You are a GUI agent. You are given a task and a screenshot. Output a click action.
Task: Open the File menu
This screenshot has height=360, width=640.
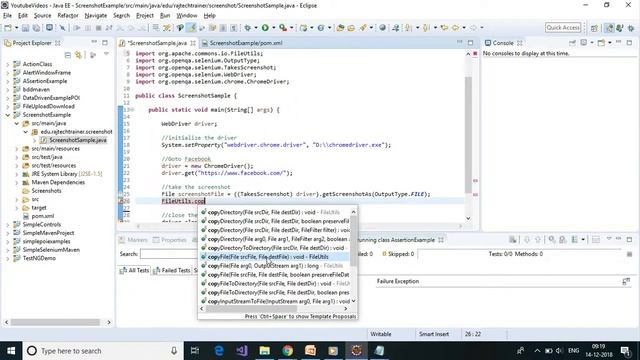(7, 16)
